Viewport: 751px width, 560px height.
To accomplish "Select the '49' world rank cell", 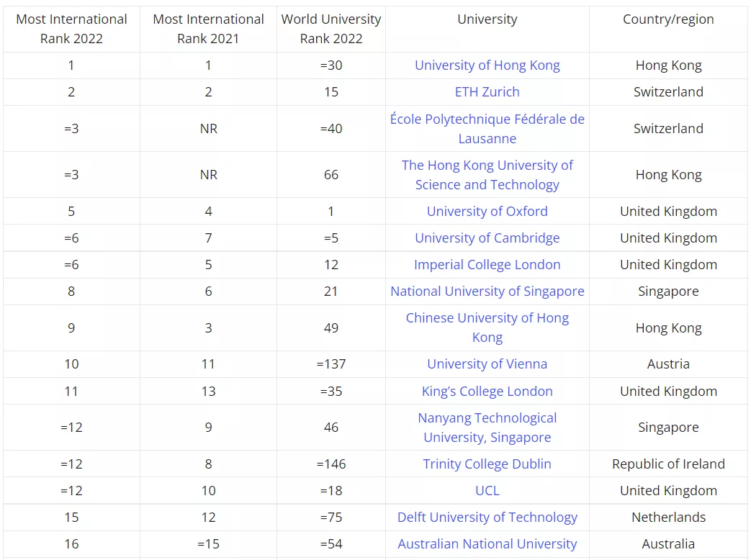I will pyautogui.click(x=331, y=328).
